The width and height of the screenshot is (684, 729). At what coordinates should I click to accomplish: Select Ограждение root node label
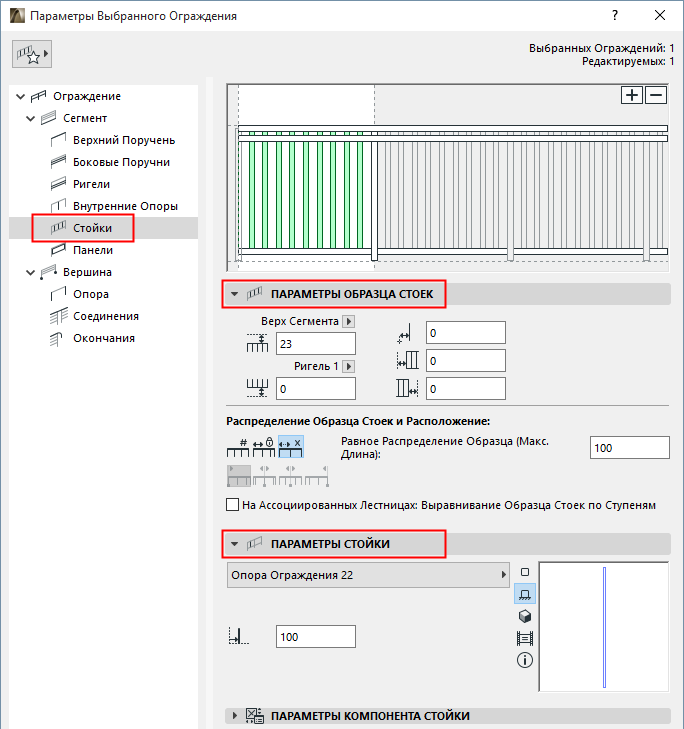coord(87,96)
